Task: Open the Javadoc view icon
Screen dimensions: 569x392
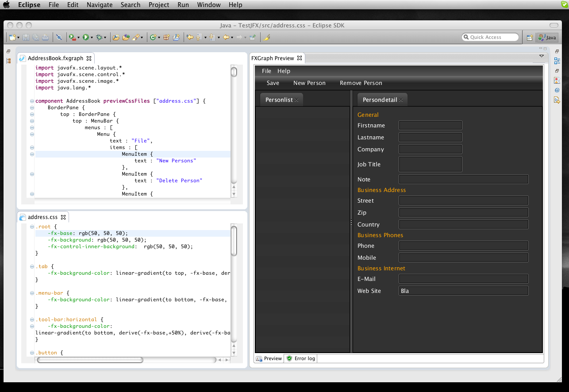Action: coord(557,90)
